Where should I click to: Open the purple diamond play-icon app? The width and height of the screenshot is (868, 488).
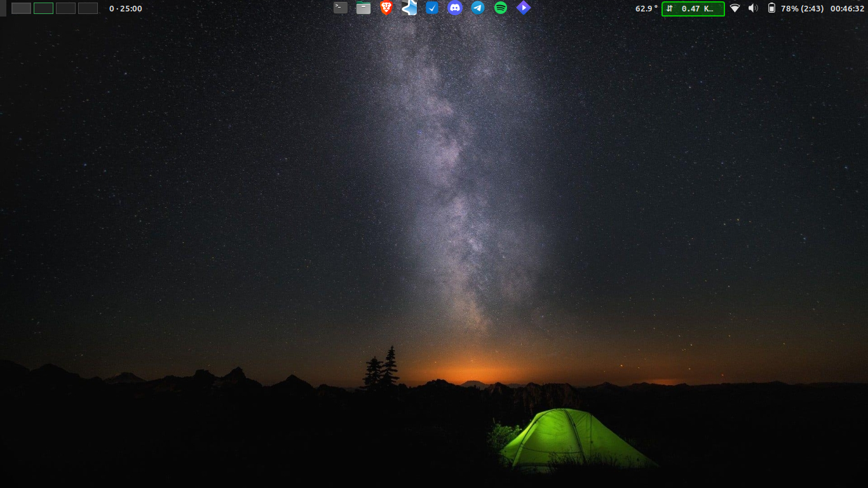pos(524,8)
